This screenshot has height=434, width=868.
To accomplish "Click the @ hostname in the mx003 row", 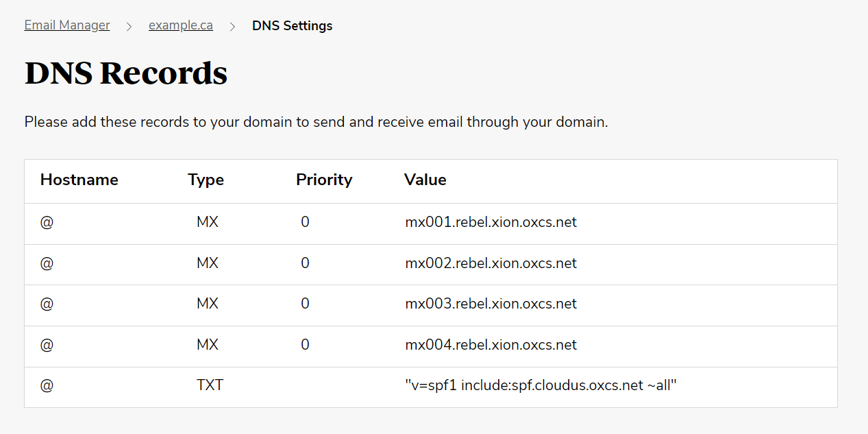I will [47, 304].
